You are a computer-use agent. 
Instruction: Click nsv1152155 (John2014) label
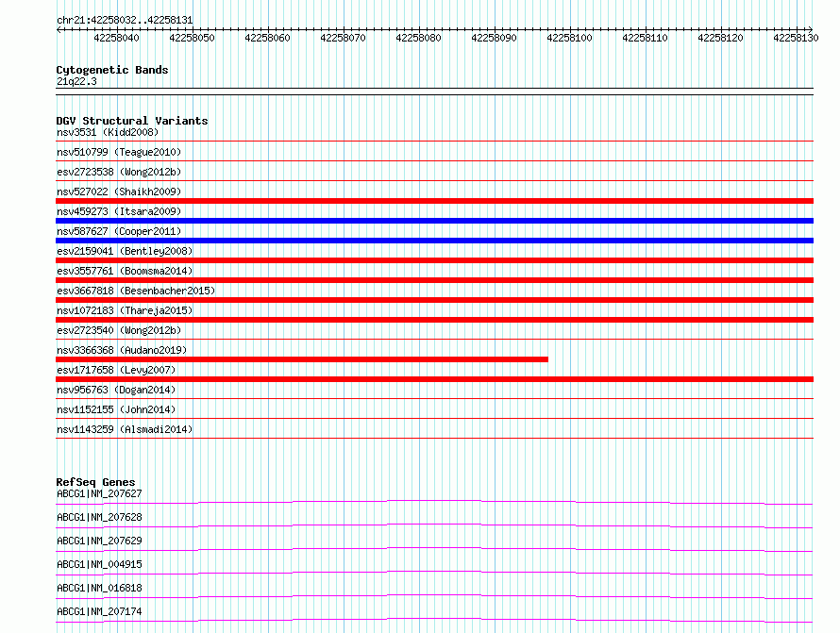pos(116,409)
